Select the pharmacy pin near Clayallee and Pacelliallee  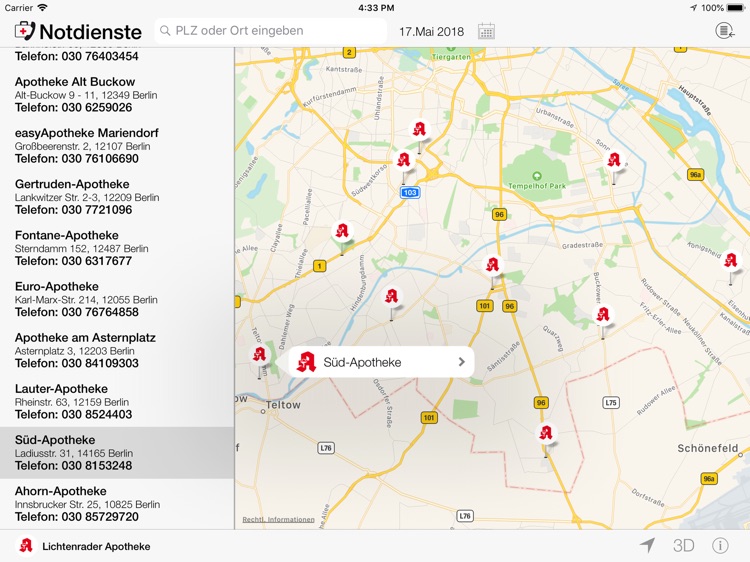[342, 231]
